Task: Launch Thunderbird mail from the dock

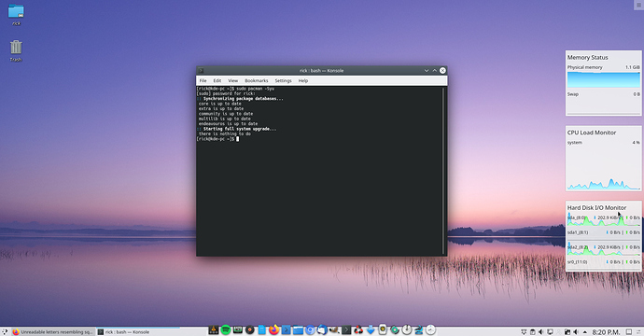Action: point(322,329)
